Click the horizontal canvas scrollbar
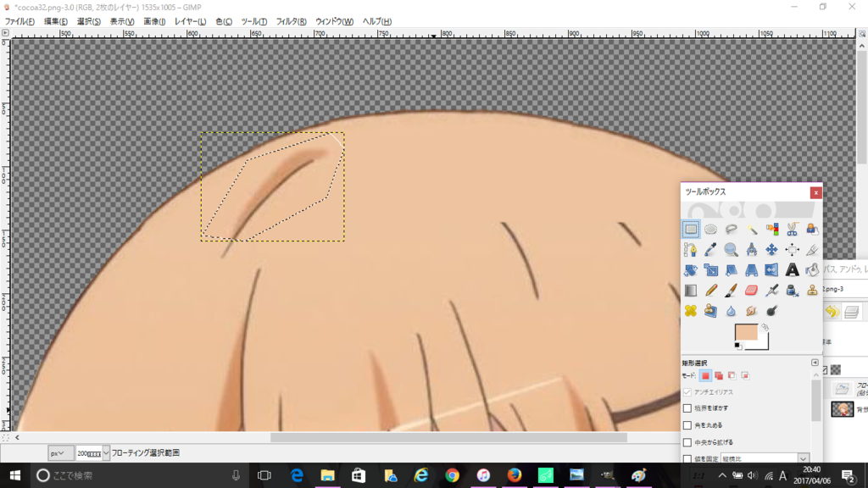The width and height of the screenshot is (868, 488). click(448, 437)
